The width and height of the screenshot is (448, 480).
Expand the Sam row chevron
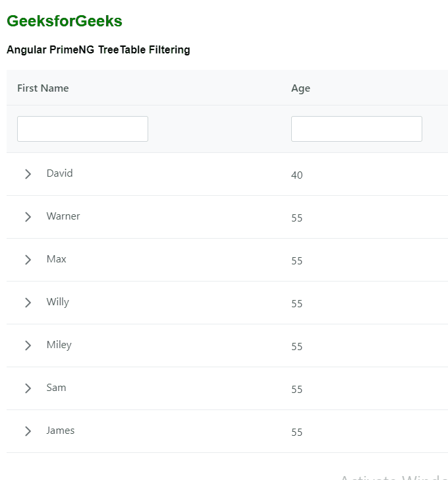[28, 388]
